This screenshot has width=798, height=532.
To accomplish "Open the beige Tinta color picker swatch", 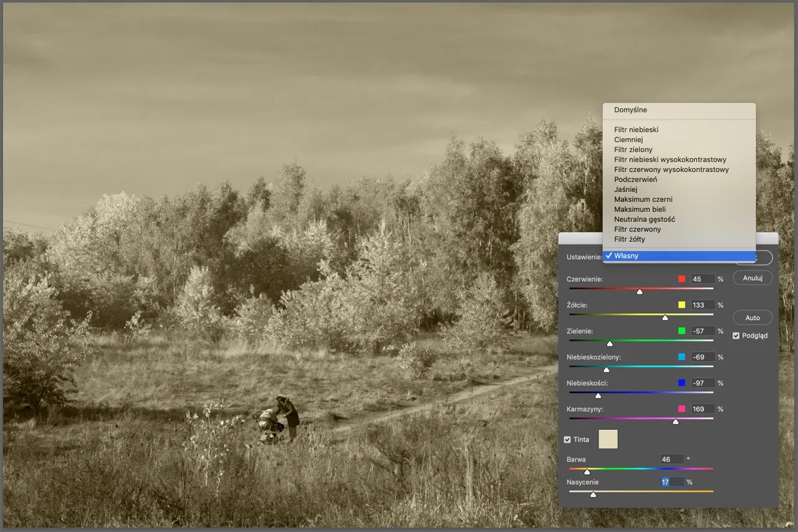I will tap(608, 439).
